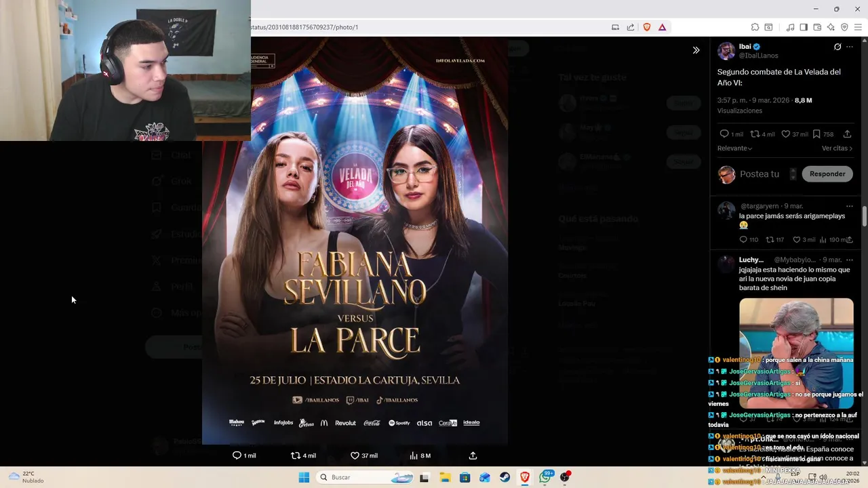The height and width of the screenshot is (488, 868).
Task: Open the more options dots on Ibai's post
Action: point(850,47)
